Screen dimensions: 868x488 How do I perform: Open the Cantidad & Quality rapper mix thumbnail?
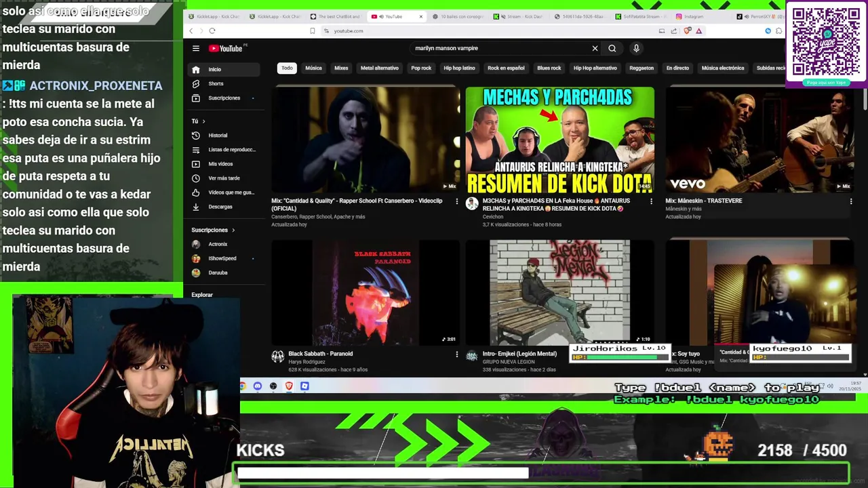tap(366, 140)
